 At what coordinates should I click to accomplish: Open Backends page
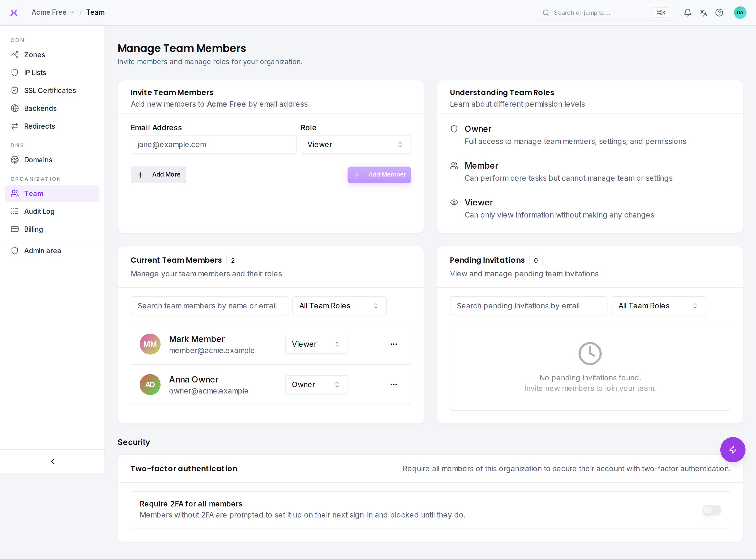coord(52,108)
